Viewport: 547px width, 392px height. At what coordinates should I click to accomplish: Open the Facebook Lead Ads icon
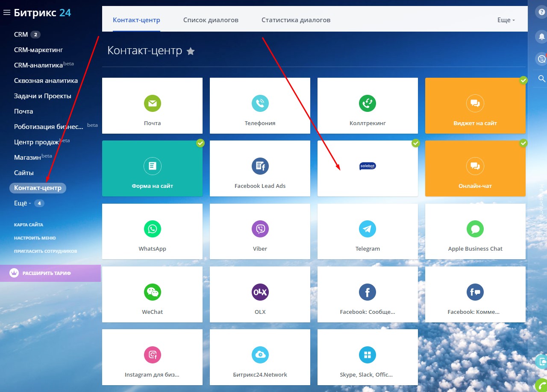tap(260, 166)
